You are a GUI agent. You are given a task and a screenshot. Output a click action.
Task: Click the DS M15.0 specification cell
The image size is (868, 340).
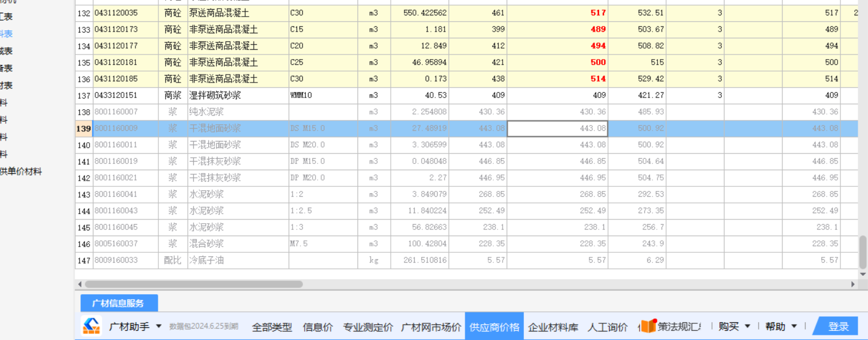click(323, 128)
